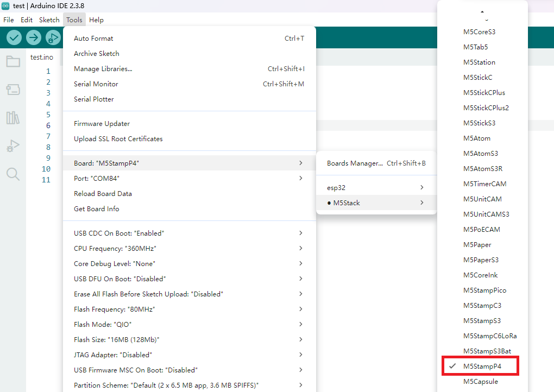Image resolution: width=554 pixels, height=392 pixels.
Task: Click the Start Debugging toolbar icon
Action: [x=53, y=37]
